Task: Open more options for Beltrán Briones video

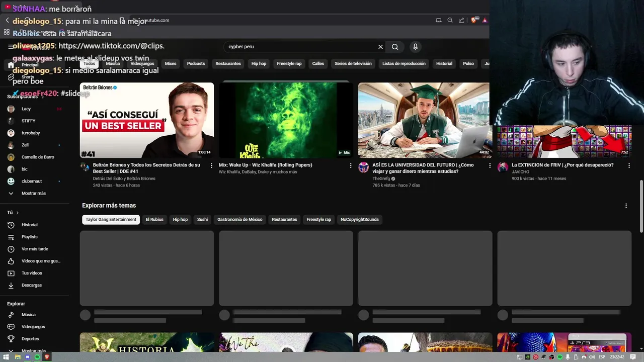Action: click(x=211, y=165)
